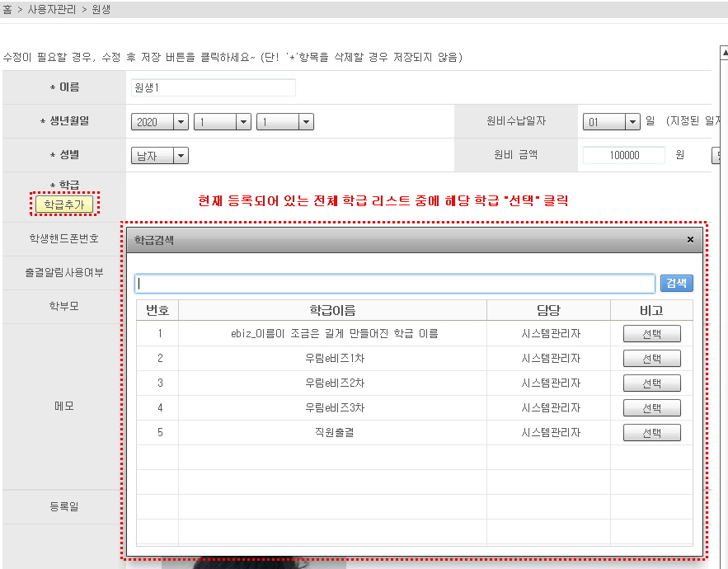Close the 학급검색 dialog
The width and height of the screenshot is (728, 569).
point(690,240)
